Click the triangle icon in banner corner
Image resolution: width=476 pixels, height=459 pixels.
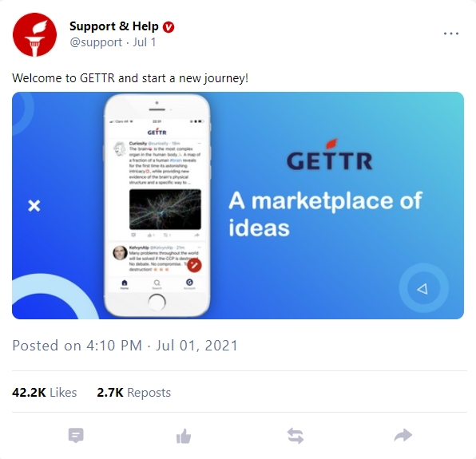pyautogui.click(x=422, y=288)
